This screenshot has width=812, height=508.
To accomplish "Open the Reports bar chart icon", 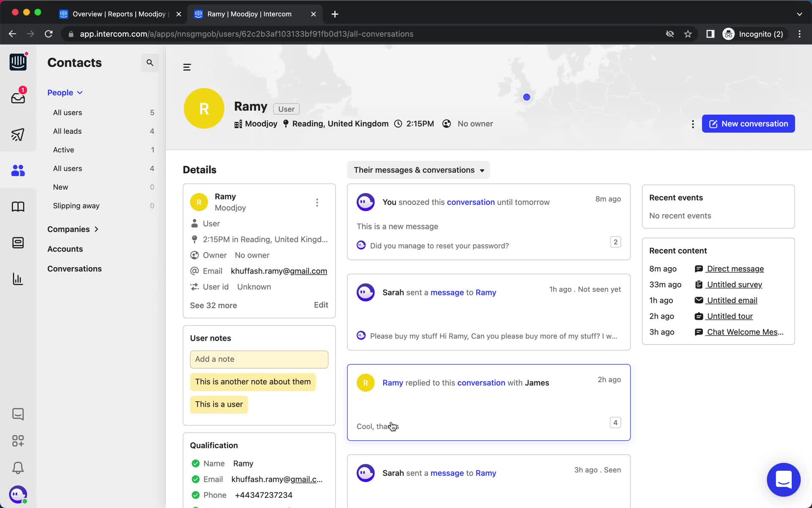I will [x=18, y=279].
